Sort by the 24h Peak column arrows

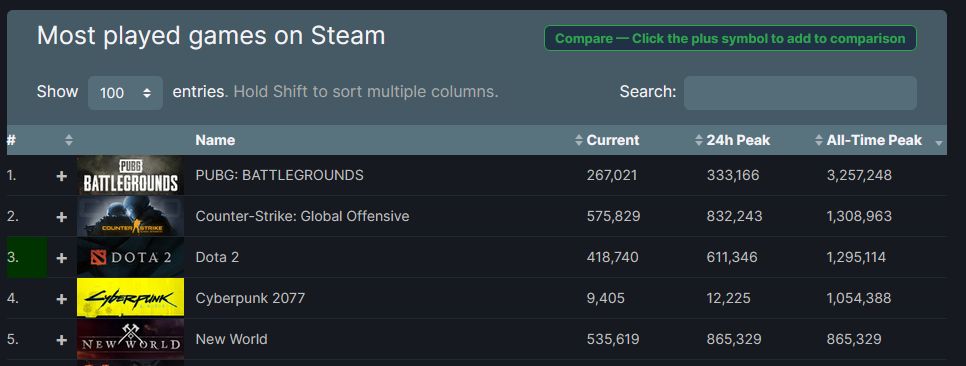pos(699,140)
